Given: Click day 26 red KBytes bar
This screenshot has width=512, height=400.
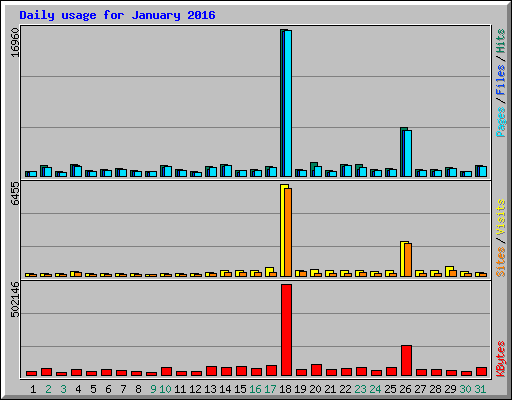Looking at the screenshot, I should point(406,361).
